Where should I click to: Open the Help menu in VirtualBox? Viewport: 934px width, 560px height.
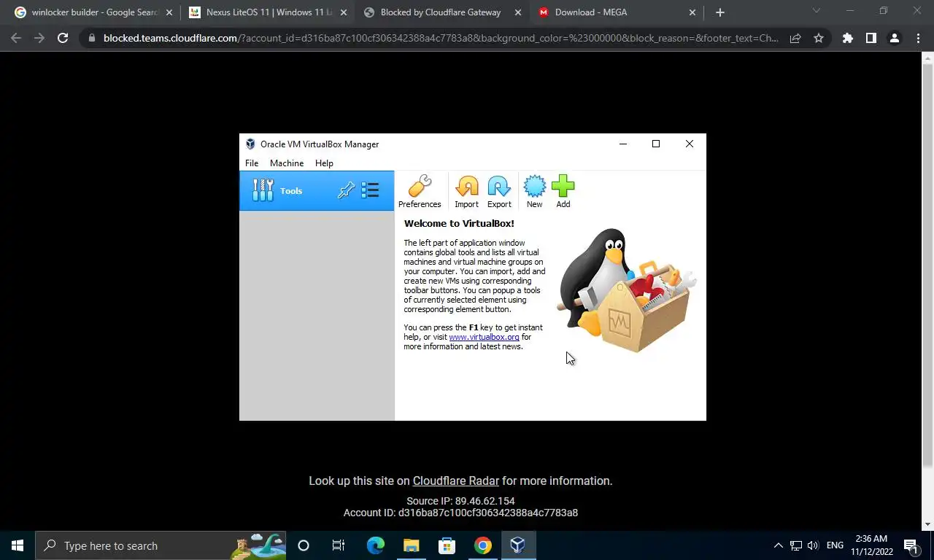[x=324, y=163]
